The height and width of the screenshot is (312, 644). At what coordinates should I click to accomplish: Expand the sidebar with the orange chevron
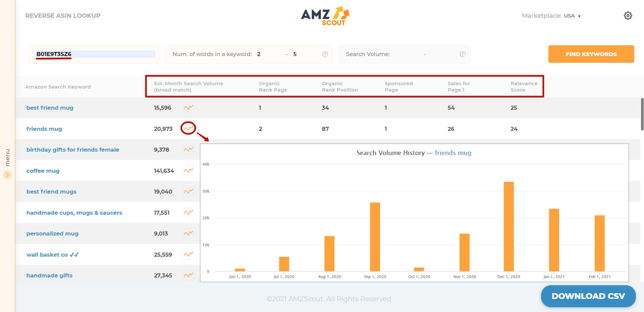(x=7, y=175)
